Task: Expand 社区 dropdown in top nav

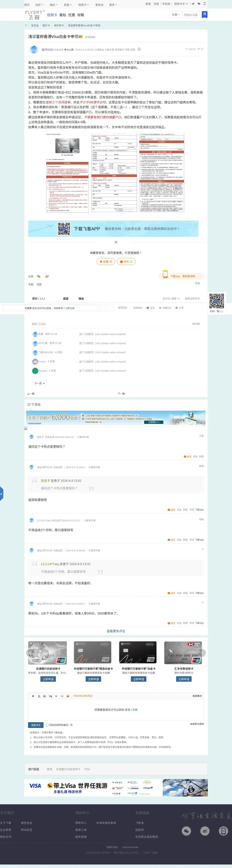Action: [x=39, y=5]
